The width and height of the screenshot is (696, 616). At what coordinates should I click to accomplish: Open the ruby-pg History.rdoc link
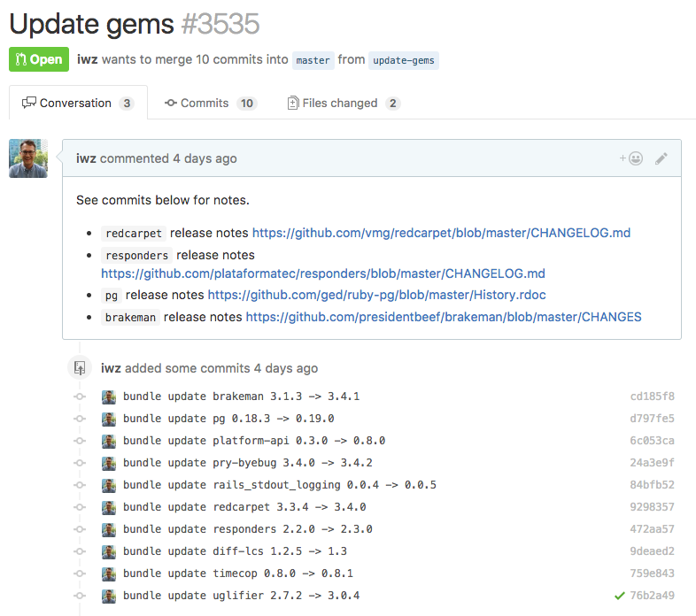(383, 295)
